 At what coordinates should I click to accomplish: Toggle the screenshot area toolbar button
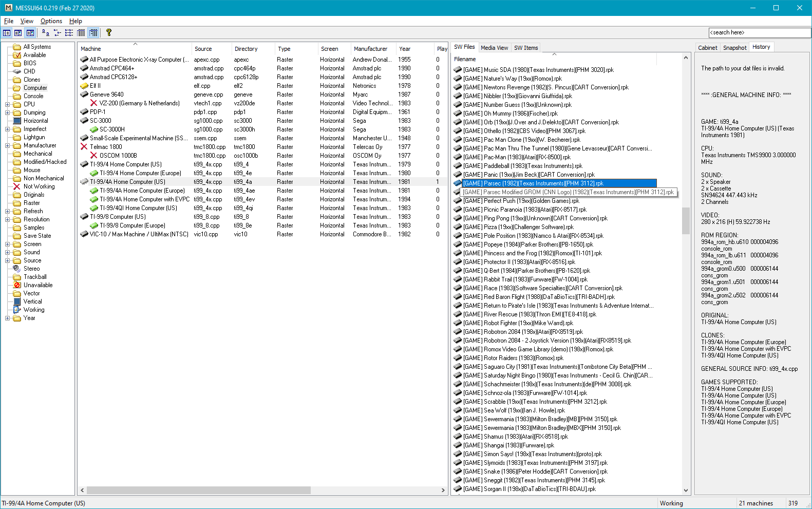coord(18,32)
